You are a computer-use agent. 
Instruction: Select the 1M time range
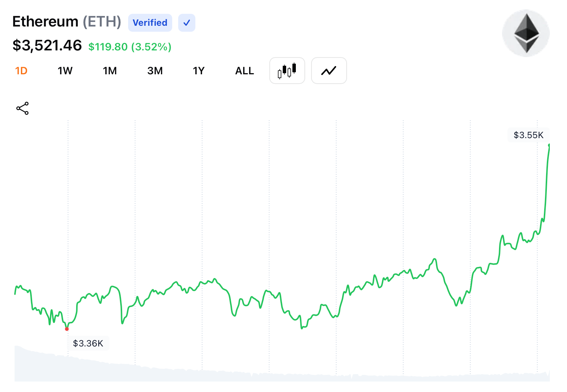point(110,71)
